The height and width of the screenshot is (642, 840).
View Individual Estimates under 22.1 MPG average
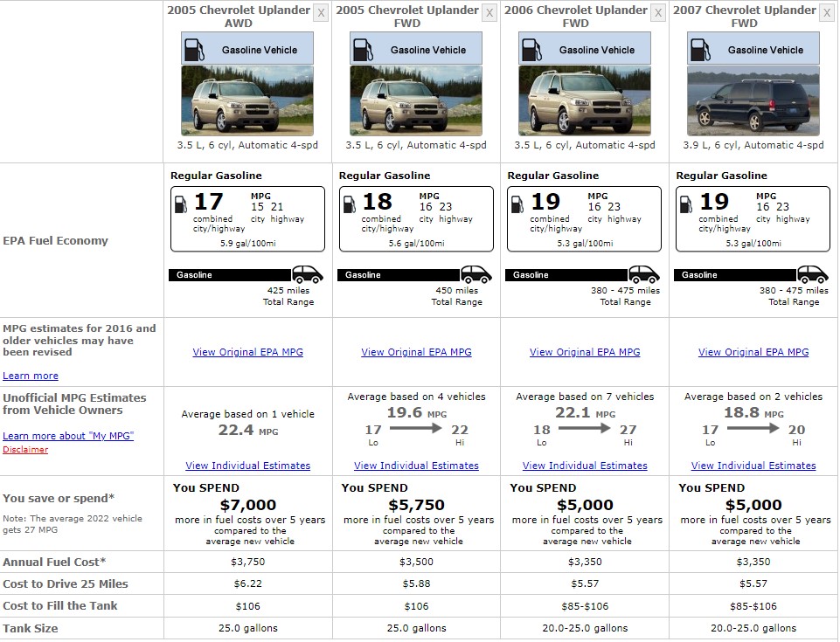[585, 466]
